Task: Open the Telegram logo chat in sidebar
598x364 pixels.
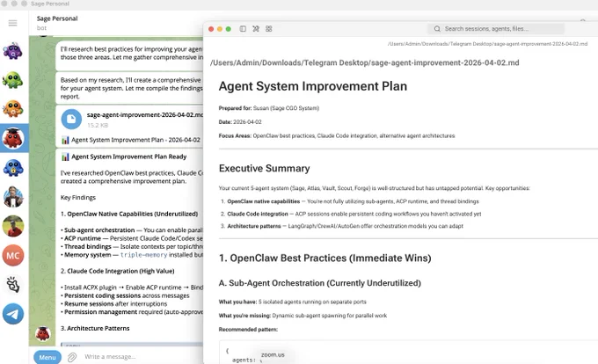Action: [13, 314]
